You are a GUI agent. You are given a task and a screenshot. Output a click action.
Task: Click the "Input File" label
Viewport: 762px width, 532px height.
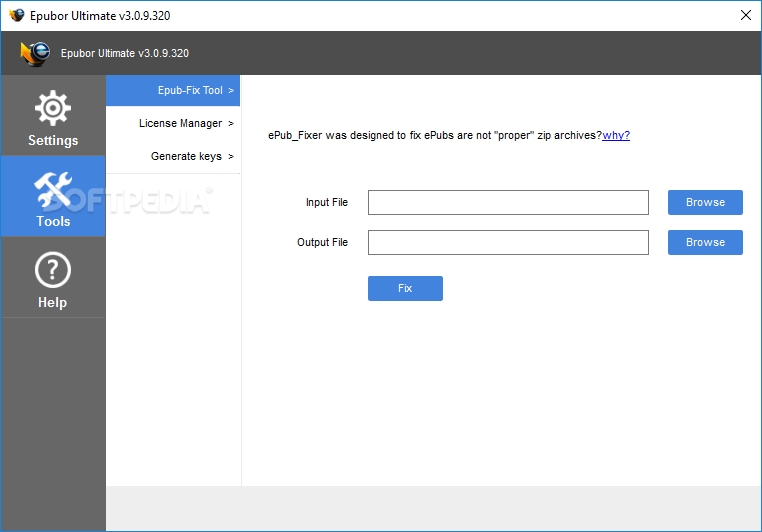(327, 202)
